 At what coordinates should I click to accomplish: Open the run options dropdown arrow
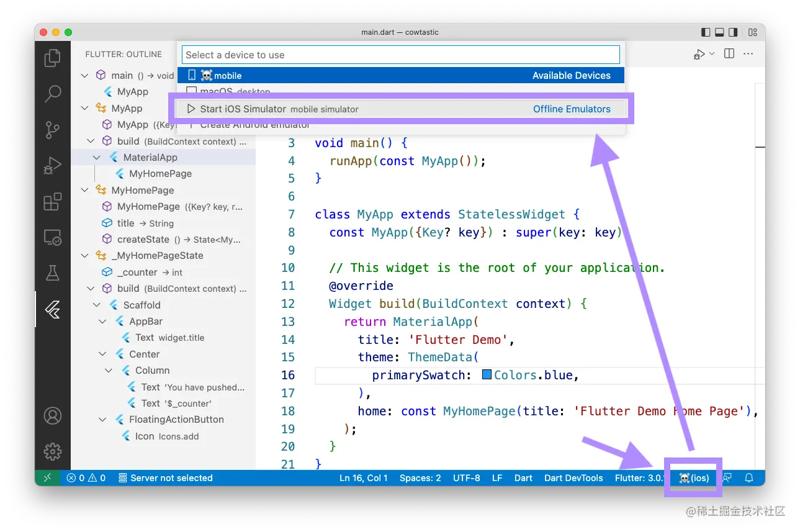[x=712, y=54]
